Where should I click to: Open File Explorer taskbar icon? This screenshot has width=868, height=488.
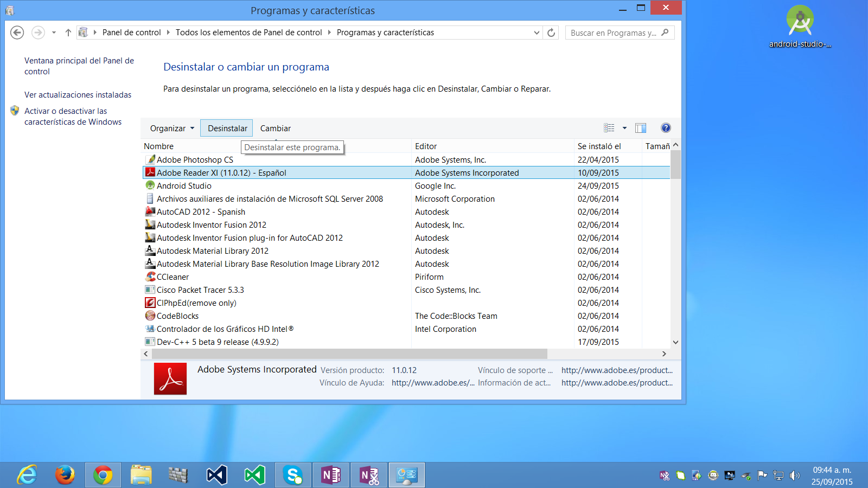tap(141, 476)
